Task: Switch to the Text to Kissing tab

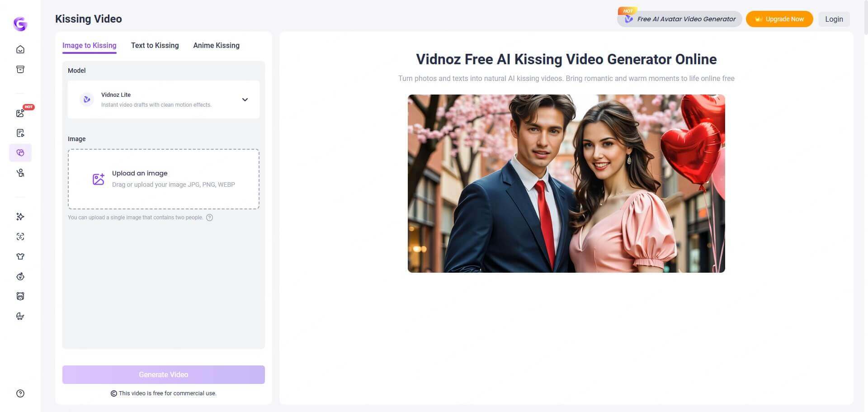Action: [x=155, y=45]
